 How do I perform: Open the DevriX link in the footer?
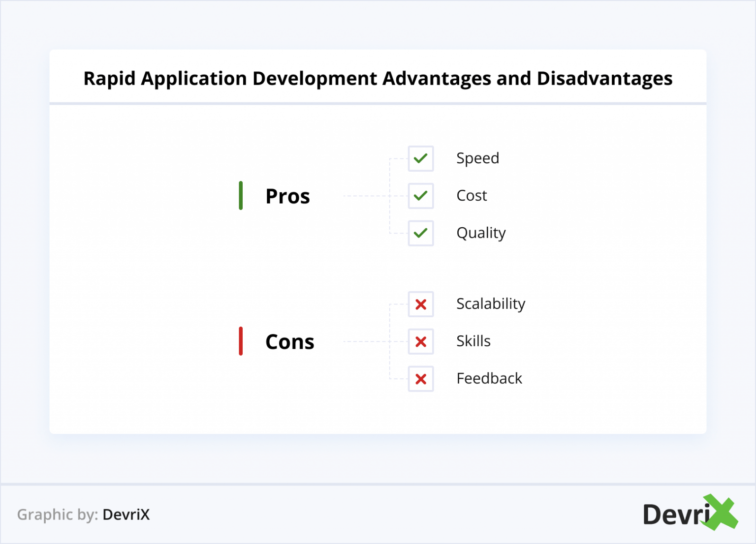pyautogui.click(x=126, y=515)
